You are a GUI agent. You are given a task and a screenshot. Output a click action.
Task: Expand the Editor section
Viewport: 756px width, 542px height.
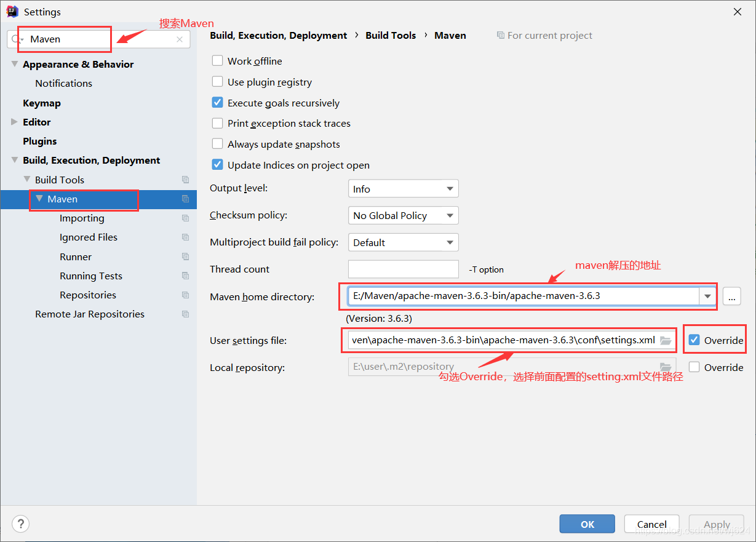tap(15, 122)
